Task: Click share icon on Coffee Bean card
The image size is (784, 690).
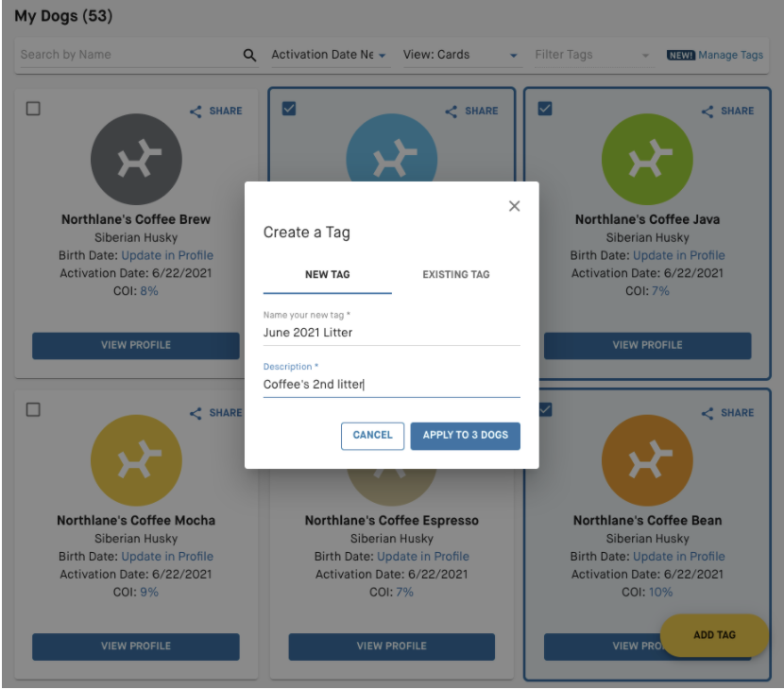Action: [707, 413]
